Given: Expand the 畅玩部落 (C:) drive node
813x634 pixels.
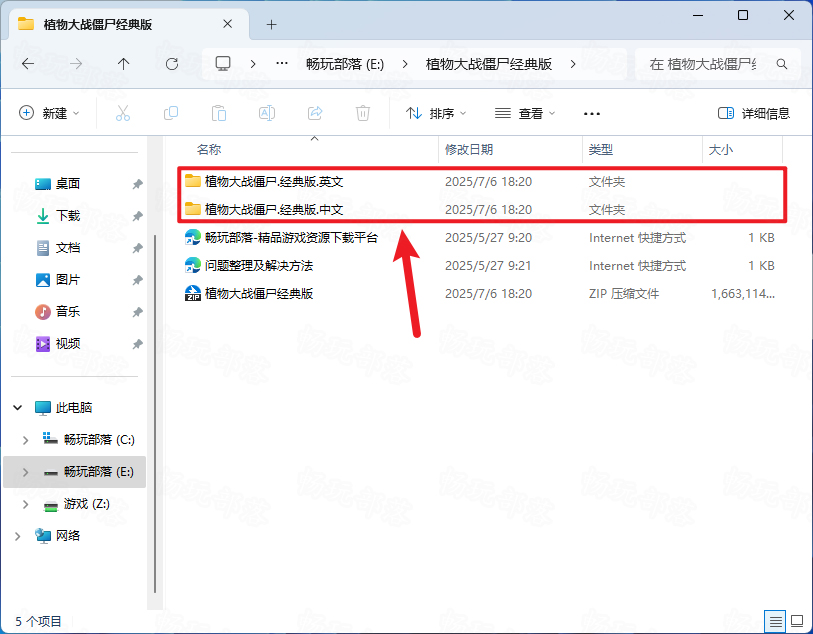Looking at the screenshot, I should (25, 440).
